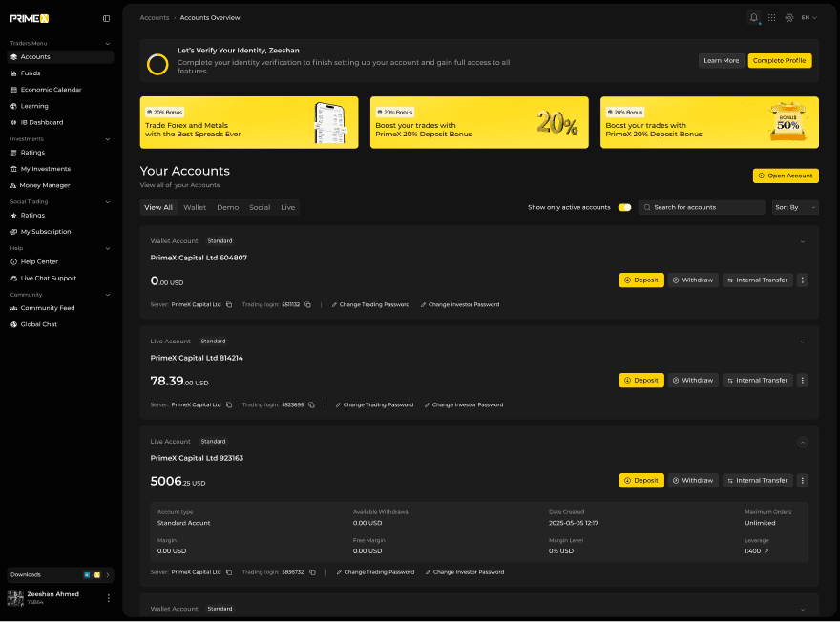Start Internal Transfer for account 923163
Image resolution: width=840 pixels, height=622 pixels.
coord(758,480)
